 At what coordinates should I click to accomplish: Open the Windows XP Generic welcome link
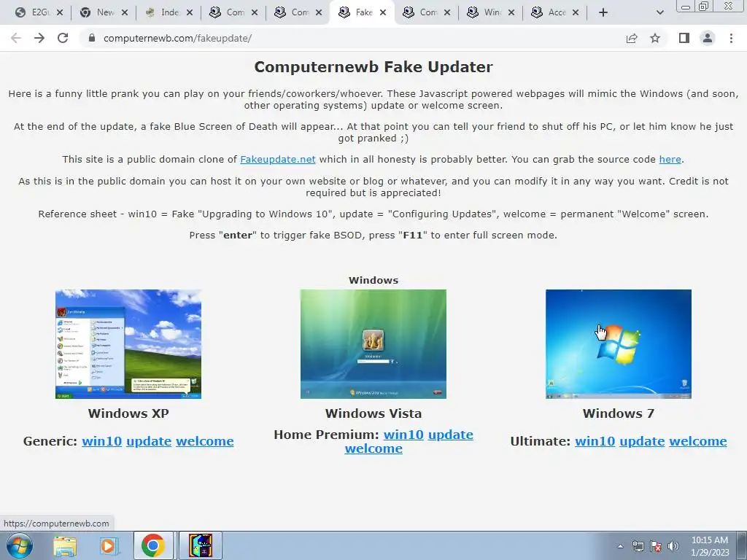(205, 441)
